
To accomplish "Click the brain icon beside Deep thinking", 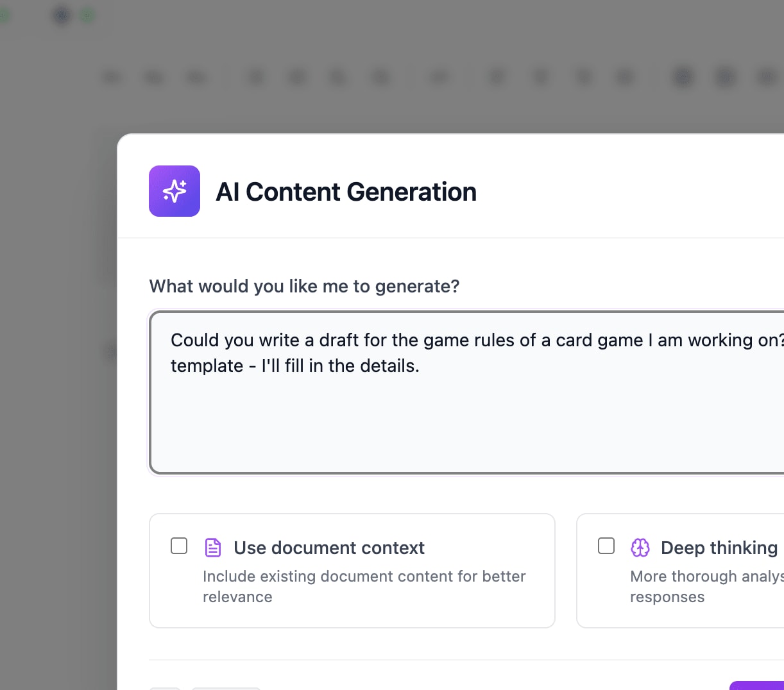I will pyautogui.click(x=640, y=548).
